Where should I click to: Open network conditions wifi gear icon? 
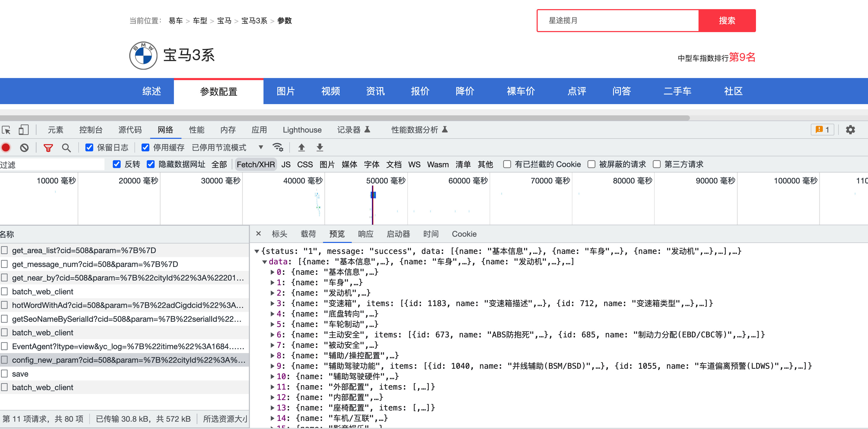pyautogui.click(x=278, y=147)
